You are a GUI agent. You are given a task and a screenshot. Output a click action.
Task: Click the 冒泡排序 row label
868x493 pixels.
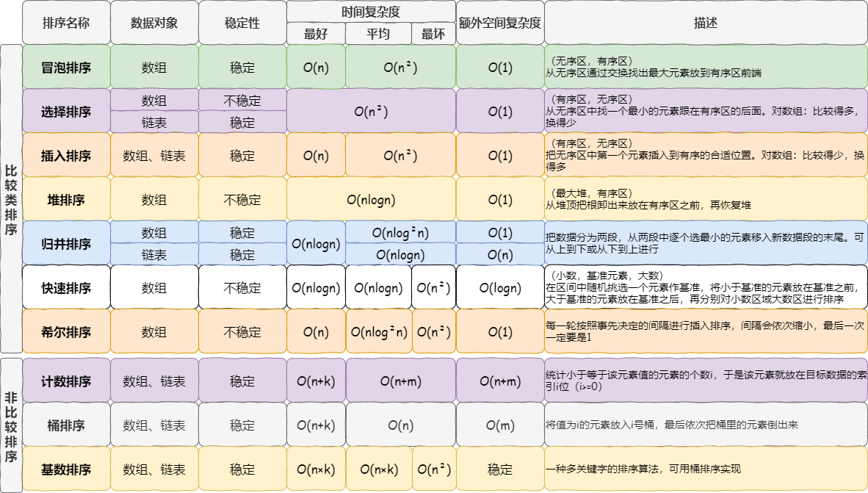(66, 68)
